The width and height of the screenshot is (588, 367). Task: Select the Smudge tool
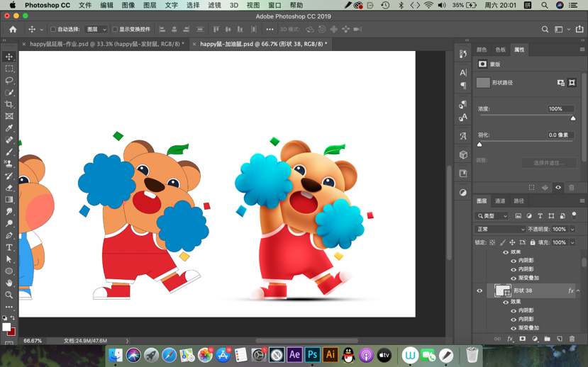pyautogui.click(x=9, y=212)
